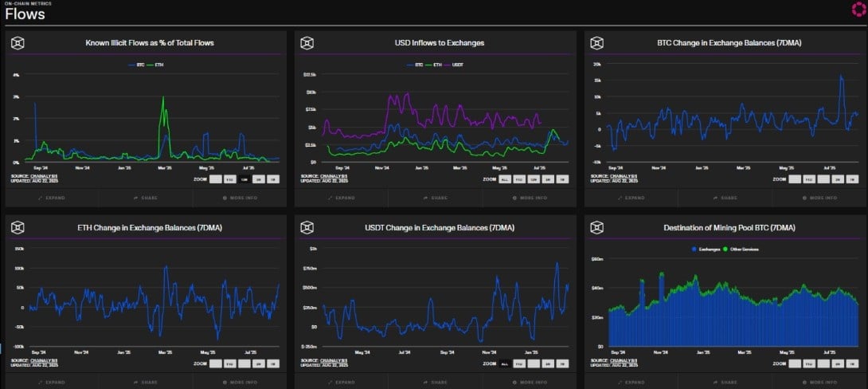This screenshot has width=868, height=389.
Task: Share the USD Inflows to Exchanges chart
Action: pyautogui.click(x=436, y=198)
